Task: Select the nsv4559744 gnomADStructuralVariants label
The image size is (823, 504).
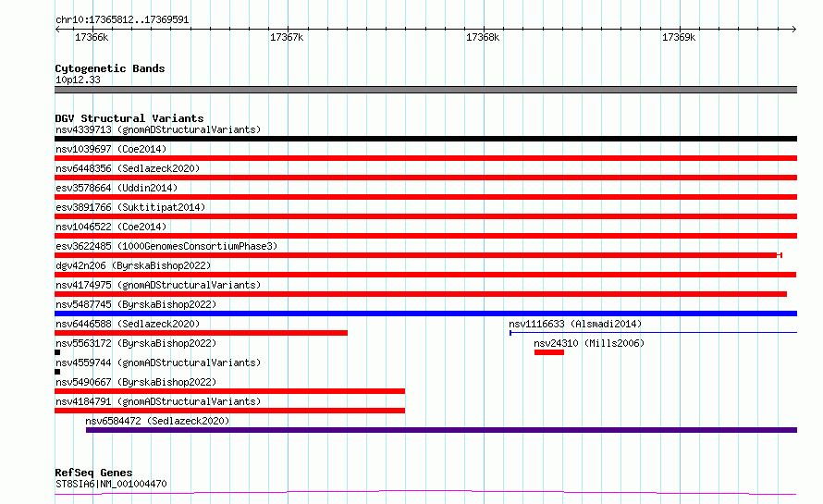Action: 158,363
